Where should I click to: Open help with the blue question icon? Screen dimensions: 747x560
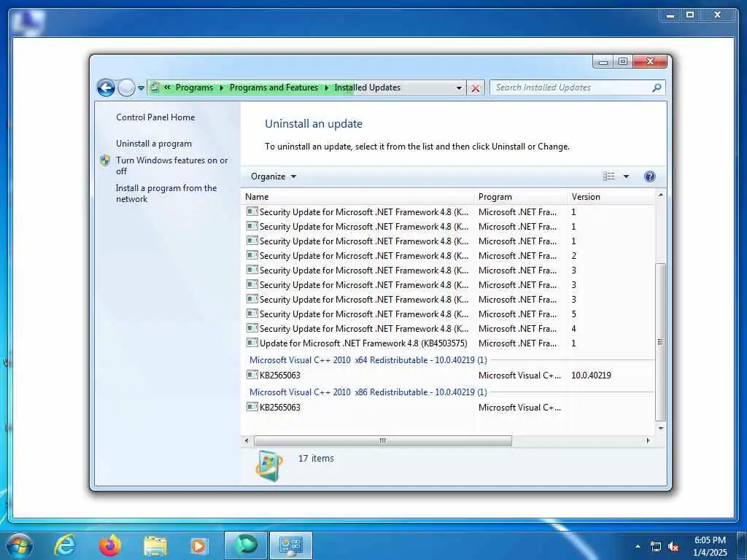click(x=649, y=176)
